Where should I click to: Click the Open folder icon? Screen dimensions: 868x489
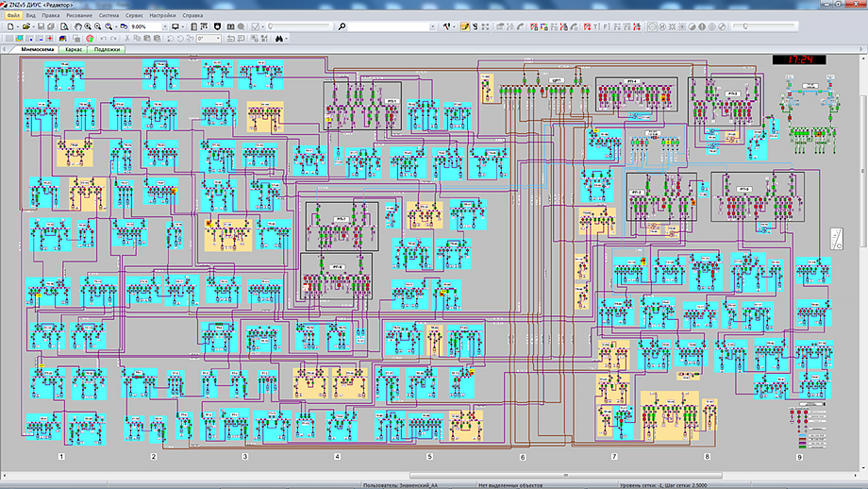tap(25, 27)
